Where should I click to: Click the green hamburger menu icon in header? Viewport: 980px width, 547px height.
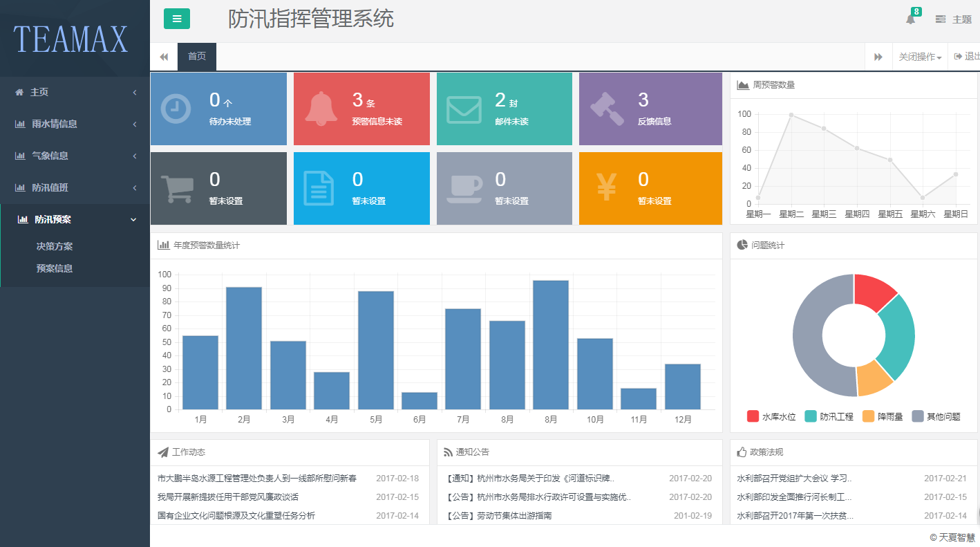[x=177, y=19]
